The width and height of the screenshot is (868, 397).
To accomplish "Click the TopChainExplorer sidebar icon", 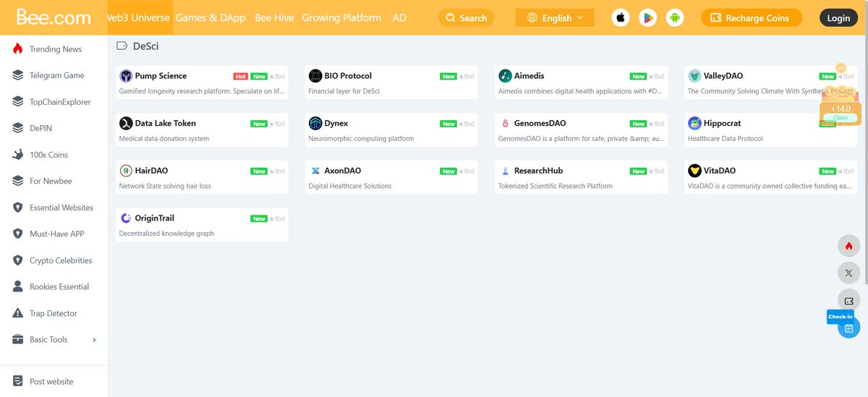I will (18, 102).
